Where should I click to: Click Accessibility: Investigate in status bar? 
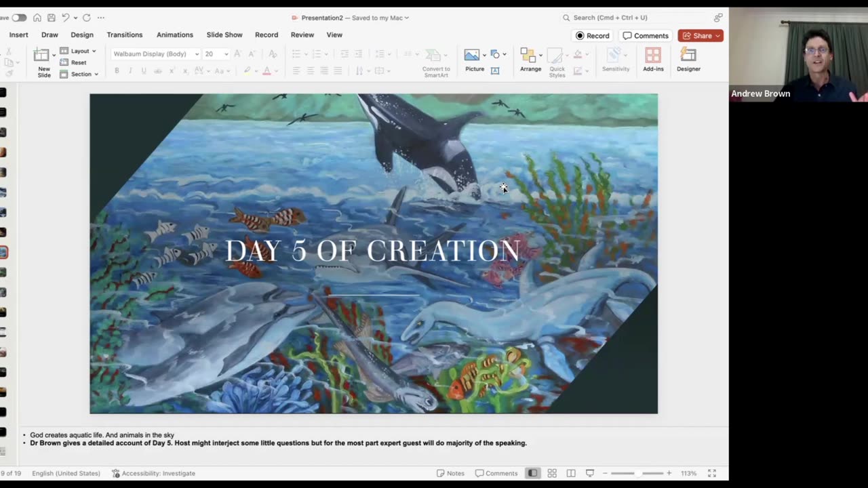(154, 473)
